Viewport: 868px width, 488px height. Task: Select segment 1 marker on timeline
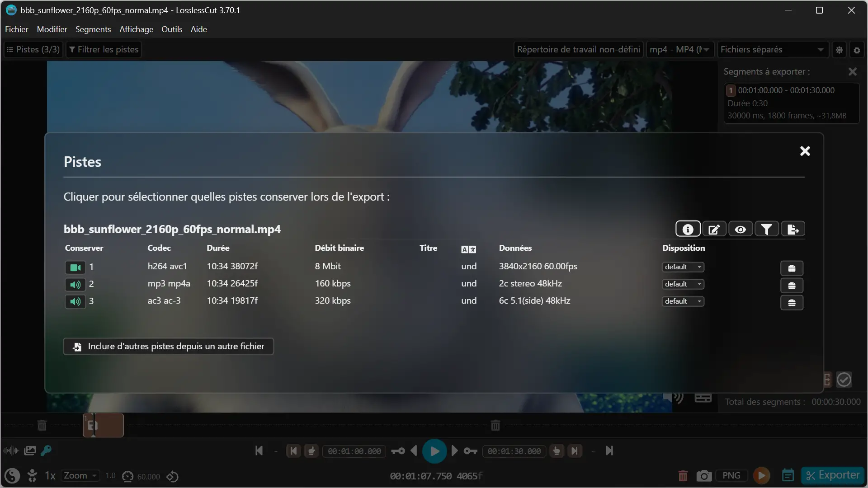click(103, 425)
